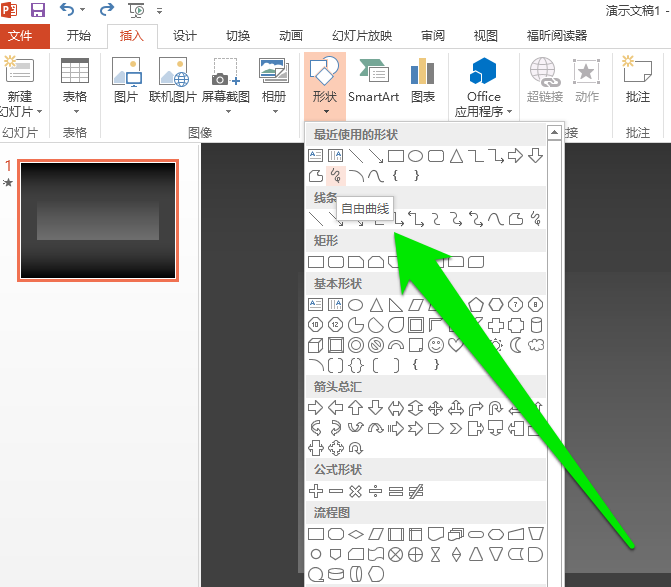Screen dimensions: 671x587
Task: Choose the smiley face basic shape
Action: [x=436, y=345]
